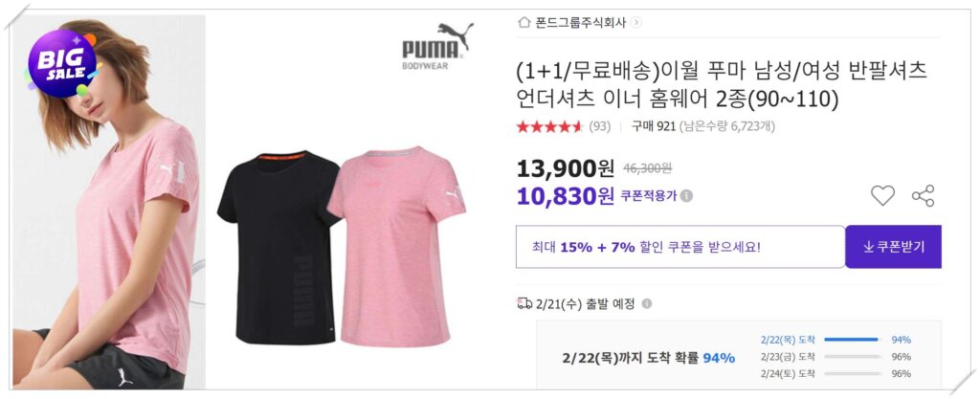This screenshot has width=980, height=399.
Task: Click the delivery truck icon
Action: 524,303
